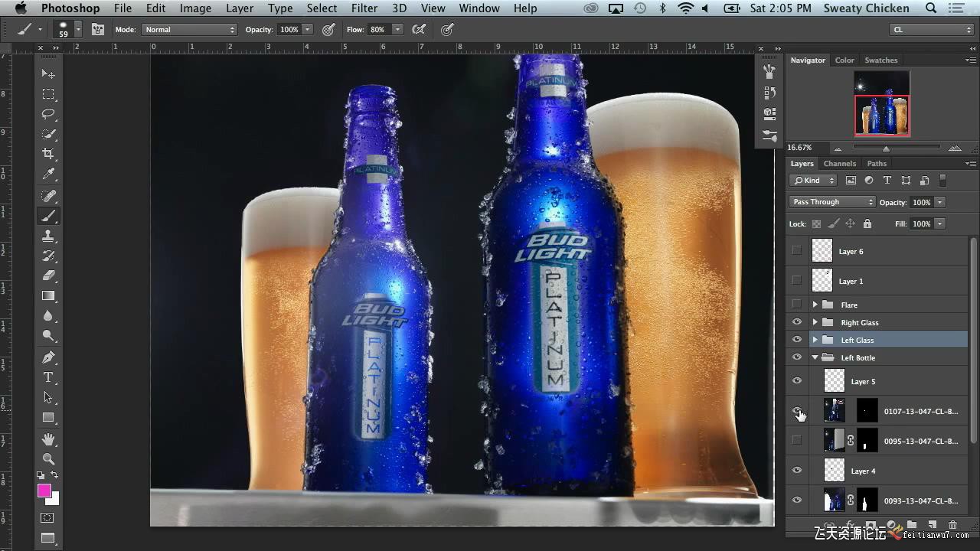Adjust the Navigator zoom slider
This screenshot has width=980, height=551.
pyautogui.click(x=886, y=148)
